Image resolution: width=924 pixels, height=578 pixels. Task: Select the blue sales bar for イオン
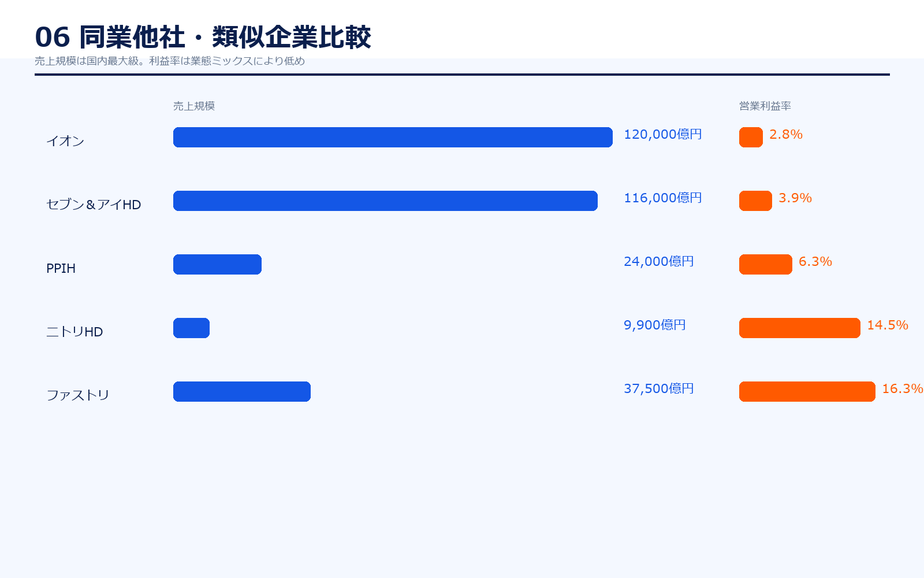[x=393, y=137]
